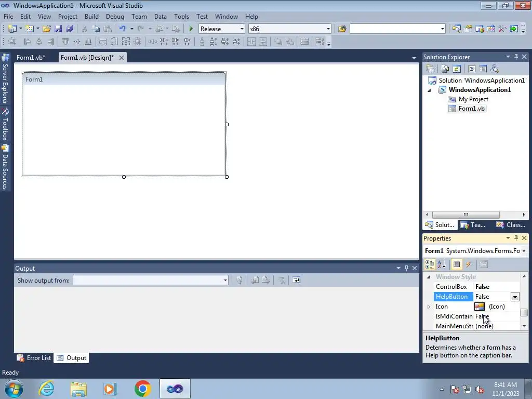This screenshot has height=399, width=532.
Task: Toggle Alphabetical sort in Properties panel
Action: pyautogui.click(x=442, y=264)
